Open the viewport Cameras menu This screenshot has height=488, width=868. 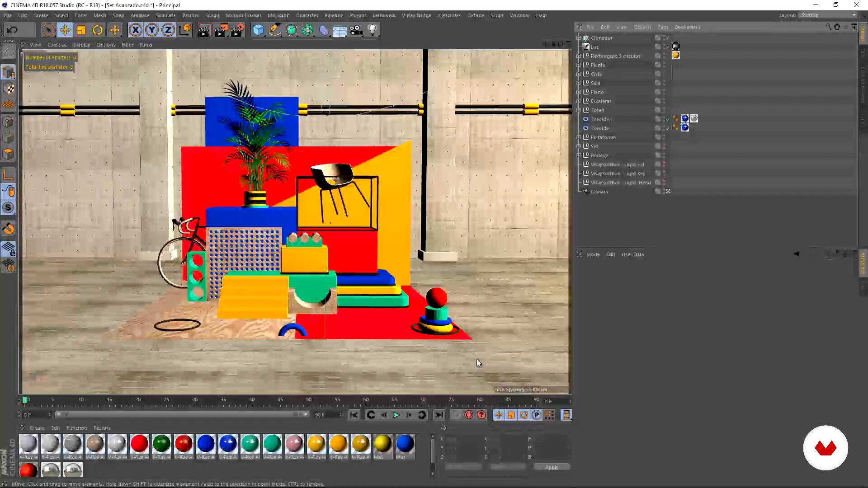tap(57, 45)
